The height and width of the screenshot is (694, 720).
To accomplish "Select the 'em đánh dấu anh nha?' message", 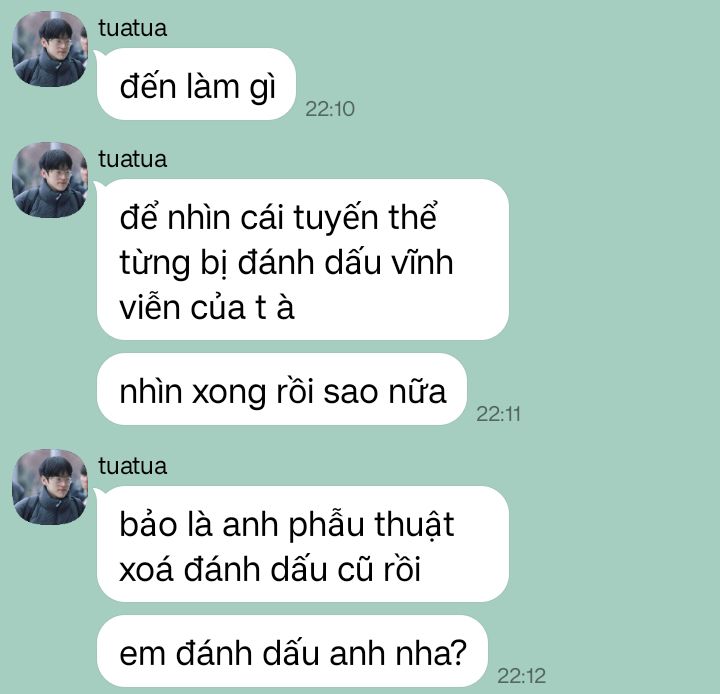I will coord(292,651).
